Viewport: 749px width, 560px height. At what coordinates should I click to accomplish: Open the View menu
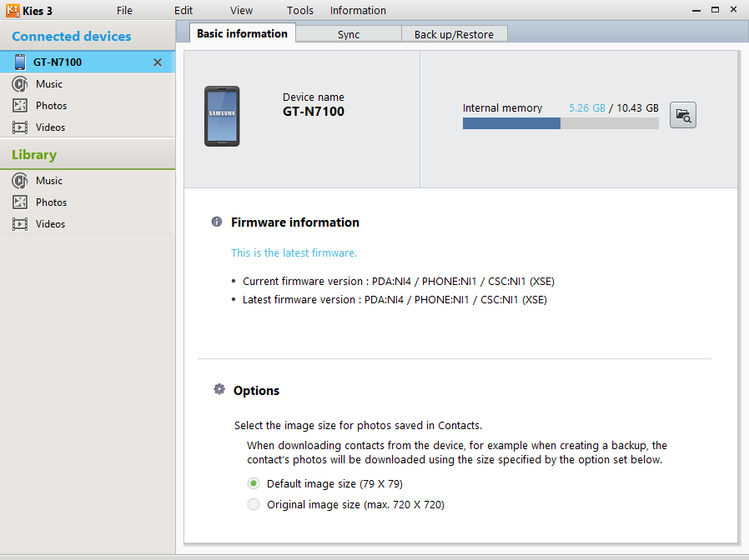pyautogui.click(x=241, y=11)
